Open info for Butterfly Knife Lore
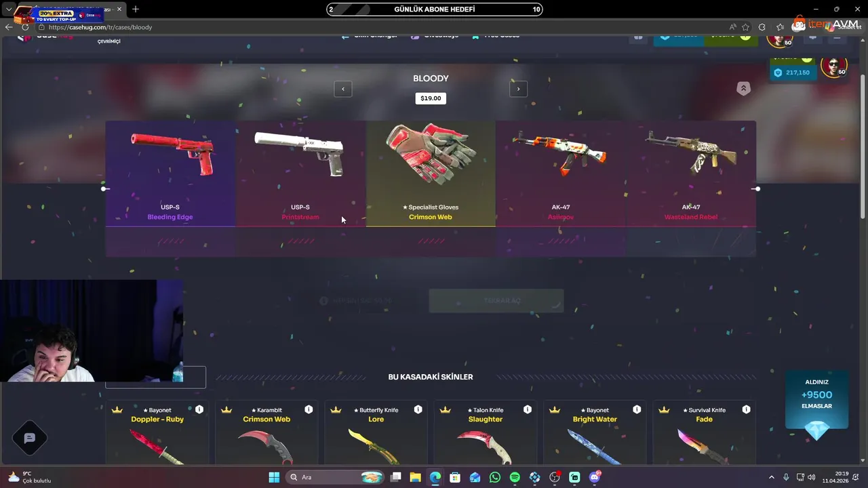The height and width of the screenshot is (488, 868). tap(418, 409)
